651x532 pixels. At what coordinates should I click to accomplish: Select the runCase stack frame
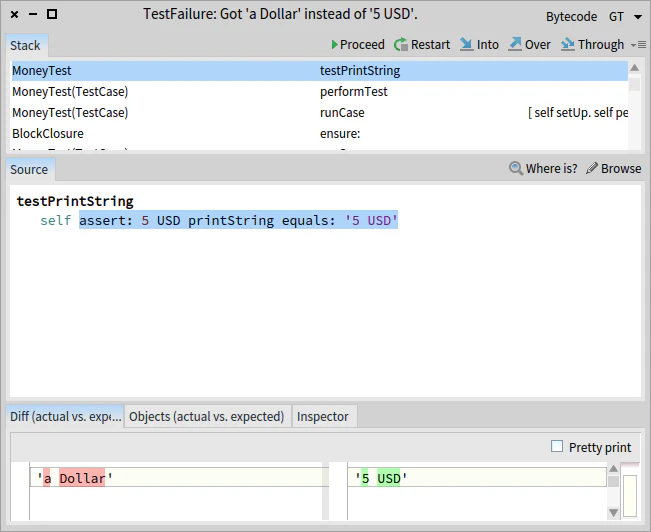[x=319, y=113]
